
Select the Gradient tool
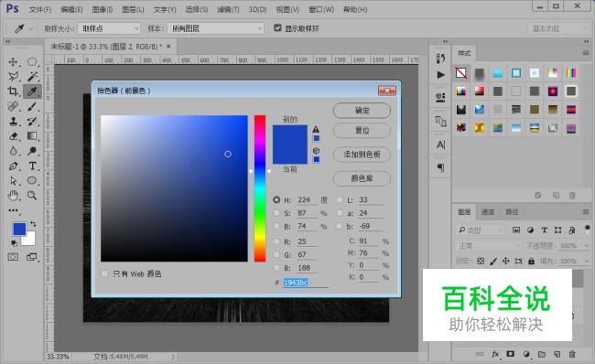point(32,136)
